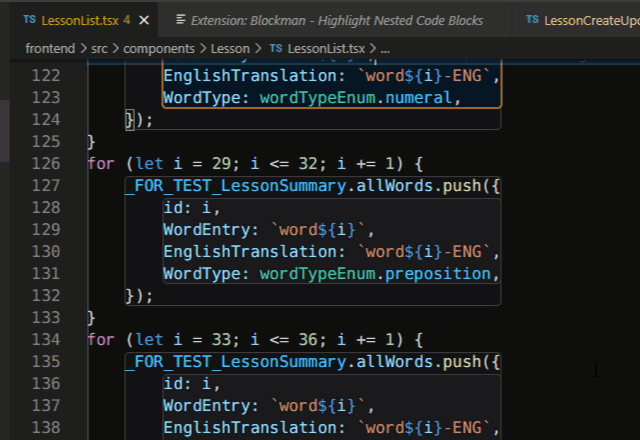
Task: Open the LessonList.tsx breadcrumb file
Action: 326,49
